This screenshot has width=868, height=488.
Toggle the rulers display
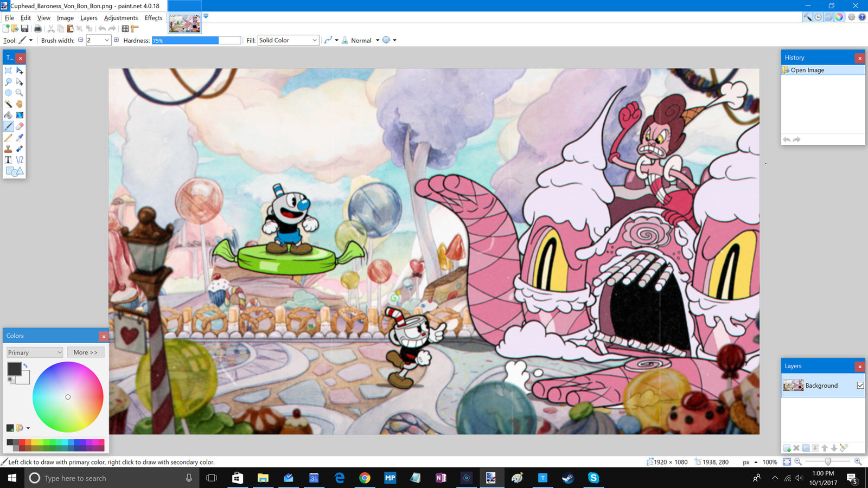click(135, 29)
